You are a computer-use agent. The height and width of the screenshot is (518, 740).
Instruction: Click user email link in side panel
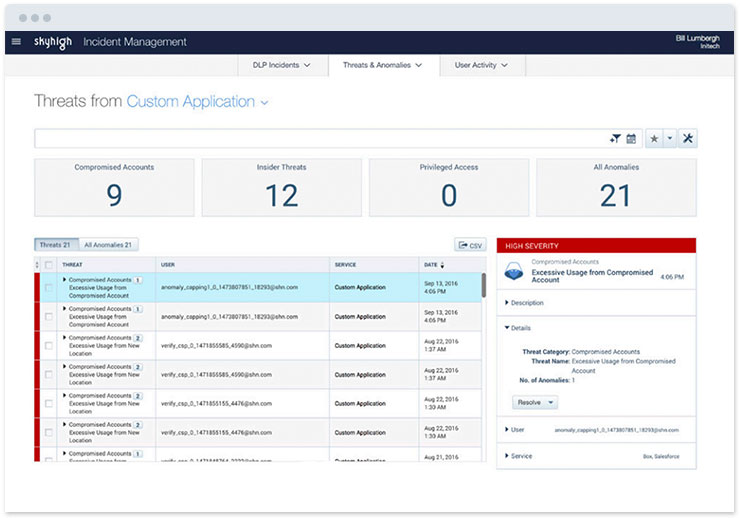click(616, 430)
